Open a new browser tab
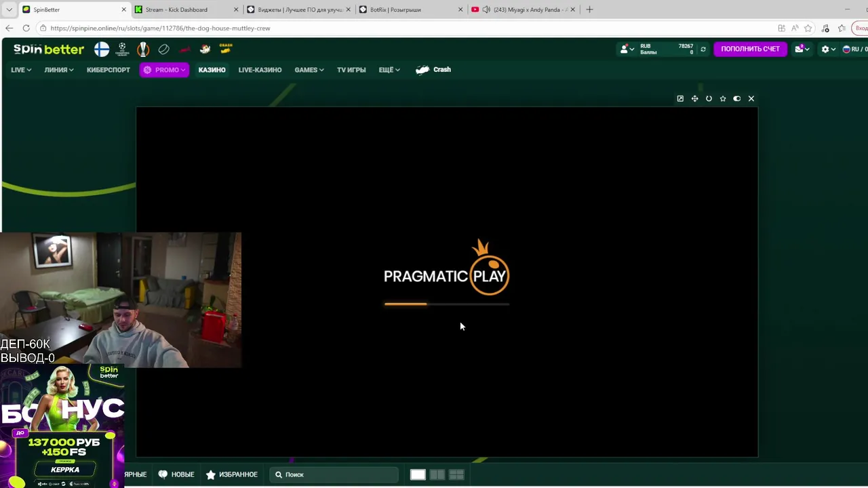This screenshot has height=488, width=868. click(589, 9)
